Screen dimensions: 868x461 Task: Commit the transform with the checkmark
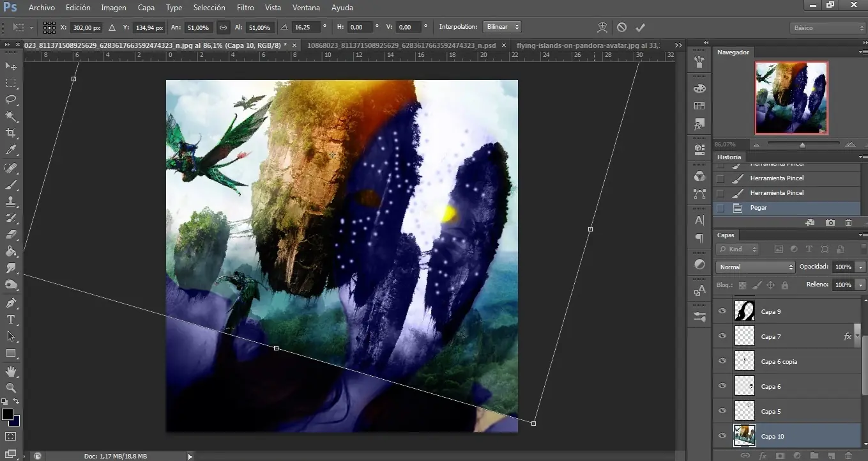point(641,27)
